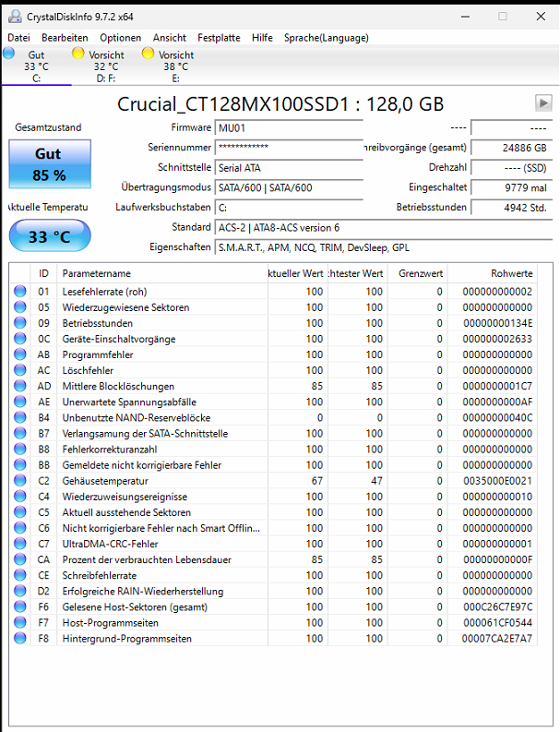Click status orb for Unbenutzte NAND-Reserveblöcke
This screenshot has width=560, height=732.
pyautogui.click(x=20, y=417)
